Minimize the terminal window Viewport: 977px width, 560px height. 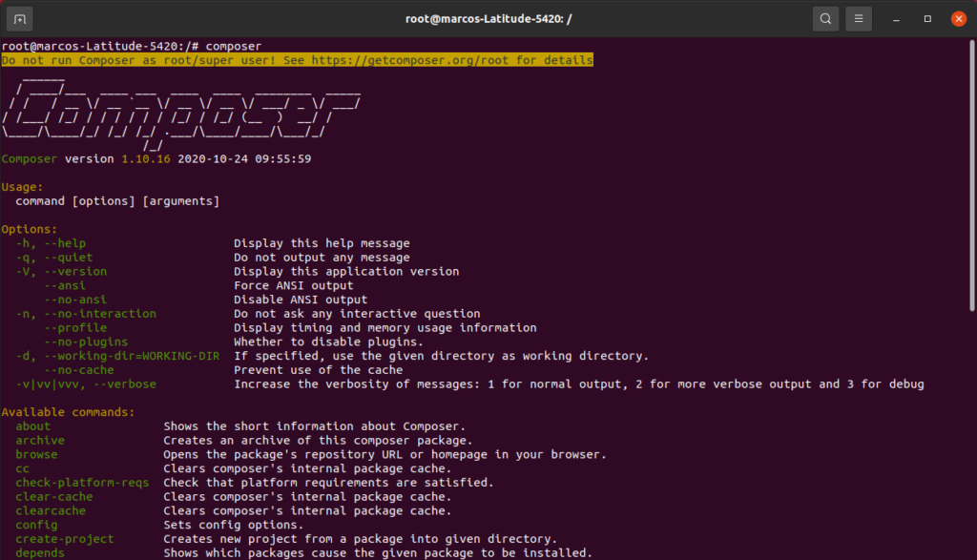[x=896, y=19]
